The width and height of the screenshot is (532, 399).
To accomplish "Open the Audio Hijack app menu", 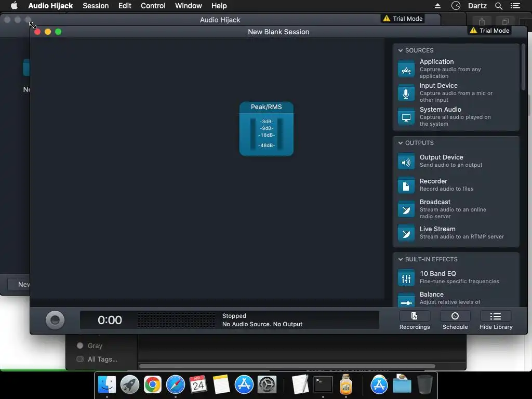I will 50,6.
